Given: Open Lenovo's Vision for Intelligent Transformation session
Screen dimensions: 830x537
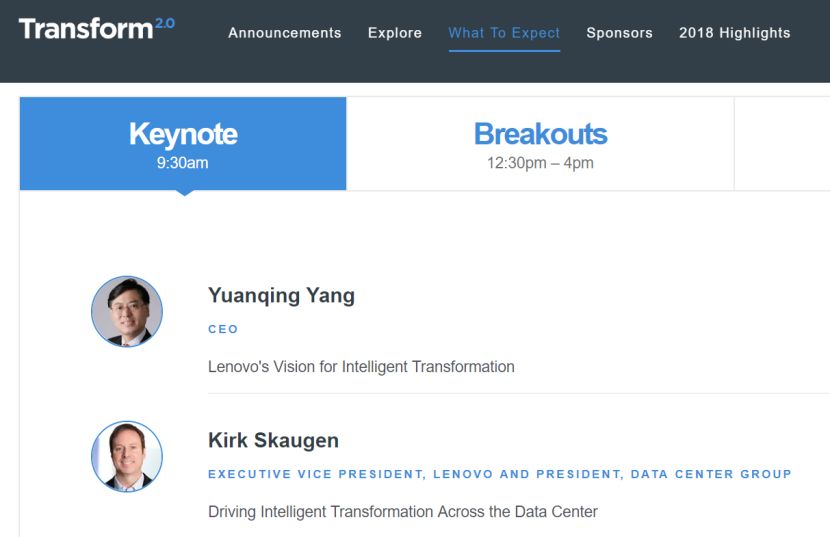Looking at the screenshot, I should click(x=361, y=367).
